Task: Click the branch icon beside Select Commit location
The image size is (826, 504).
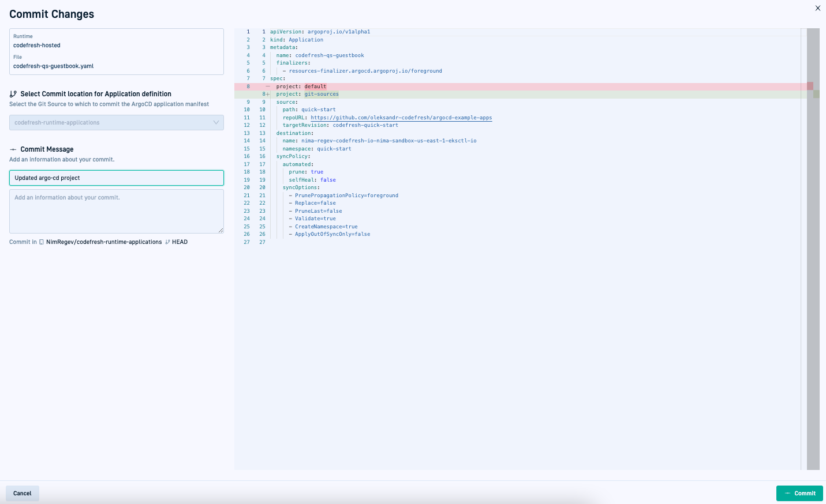Action: point(13,94)
